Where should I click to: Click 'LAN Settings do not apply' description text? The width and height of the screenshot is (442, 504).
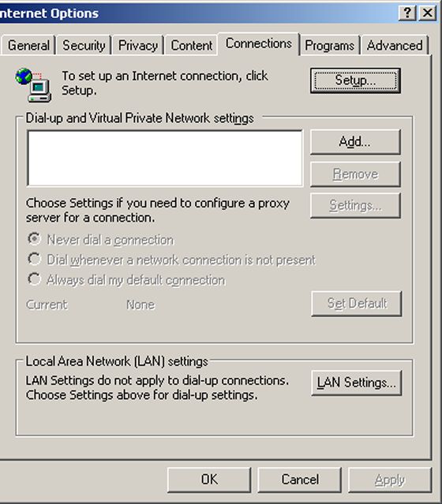157,387
